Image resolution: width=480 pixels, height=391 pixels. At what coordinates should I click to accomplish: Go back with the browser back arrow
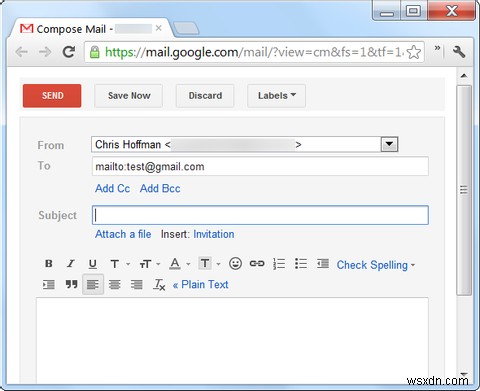tap(22, 52)
